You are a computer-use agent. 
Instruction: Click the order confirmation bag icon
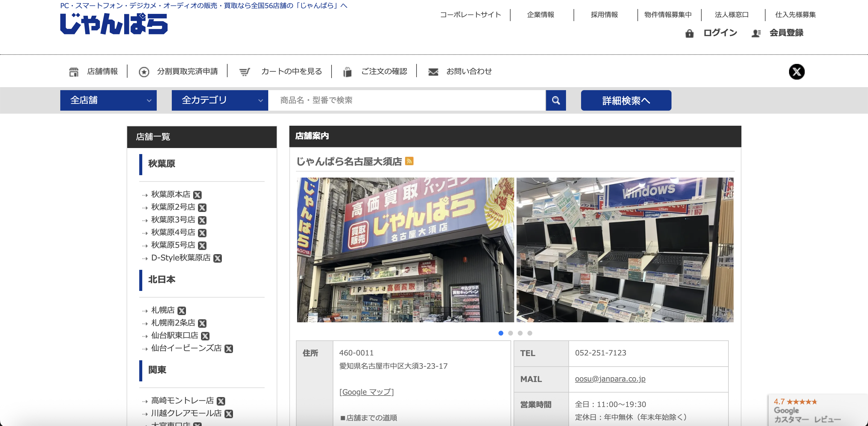(347, 72)
